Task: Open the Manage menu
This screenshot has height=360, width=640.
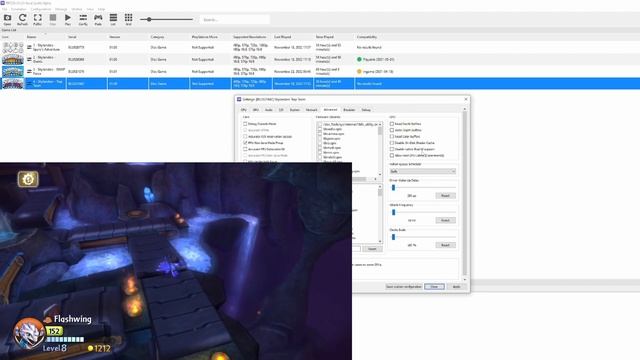Action: pyautogui.click(x=61, y=9)
